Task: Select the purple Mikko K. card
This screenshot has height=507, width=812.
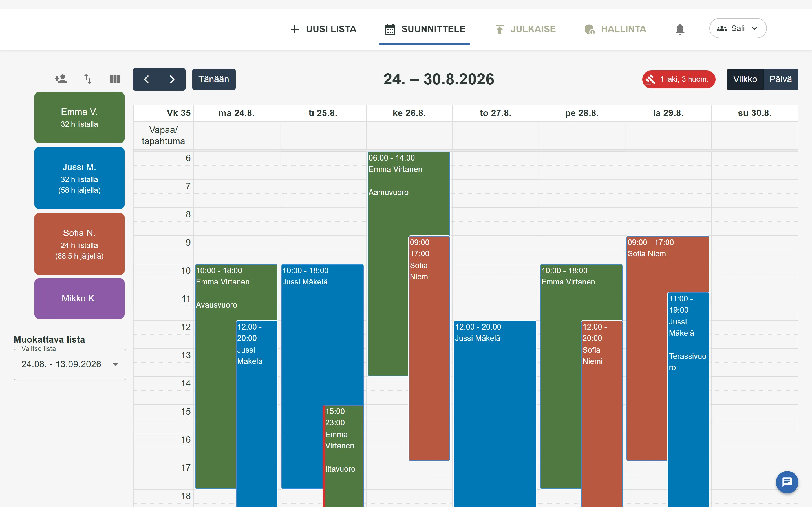Action: click(80, 299)
